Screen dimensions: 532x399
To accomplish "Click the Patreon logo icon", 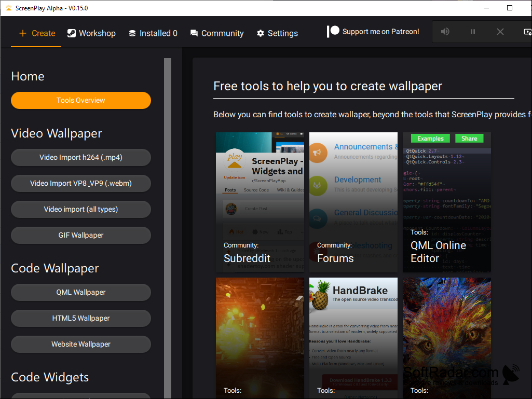I will tap(333, 32).
